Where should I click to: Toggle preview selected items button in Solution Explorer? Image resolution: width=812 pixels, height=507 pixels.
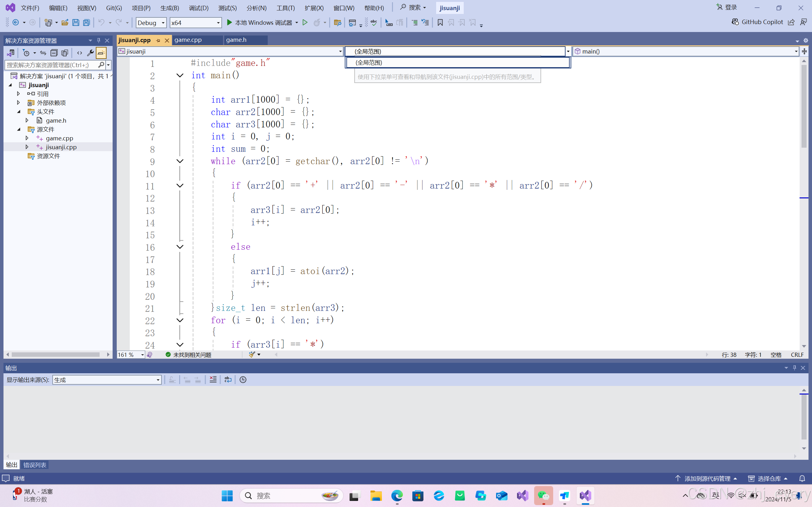101,53
